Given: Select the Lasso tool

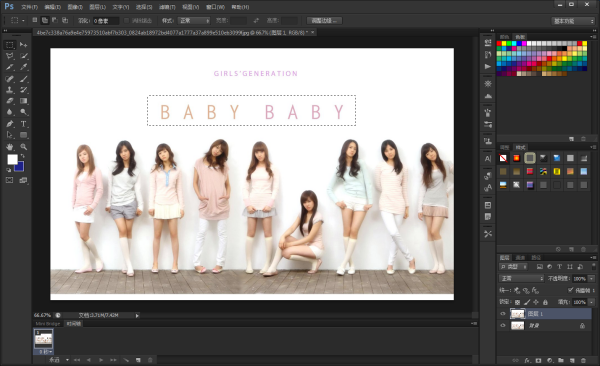Looking at the screenshot, I should (10, 56).
